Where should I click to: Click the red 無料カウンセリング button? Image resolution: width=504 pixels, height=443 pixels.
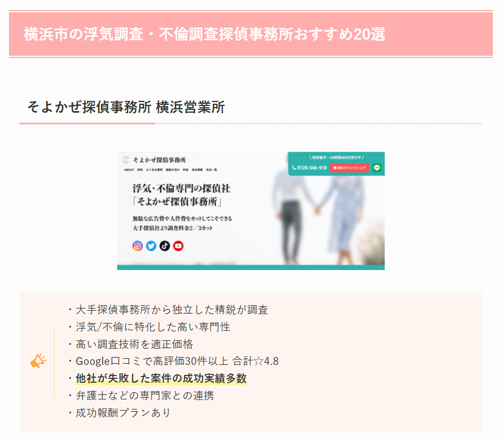pyautogui.click(x=350, y=167)
